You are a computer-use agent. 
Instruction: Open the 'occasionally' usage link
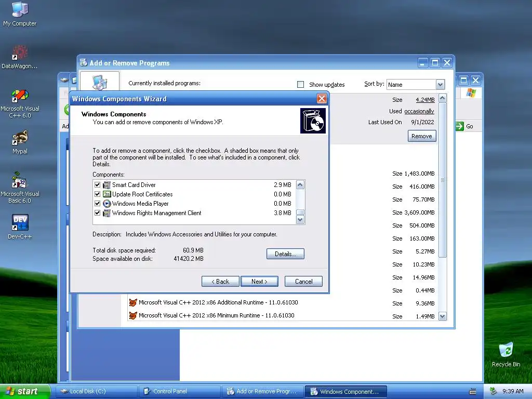tap(419, 111)
